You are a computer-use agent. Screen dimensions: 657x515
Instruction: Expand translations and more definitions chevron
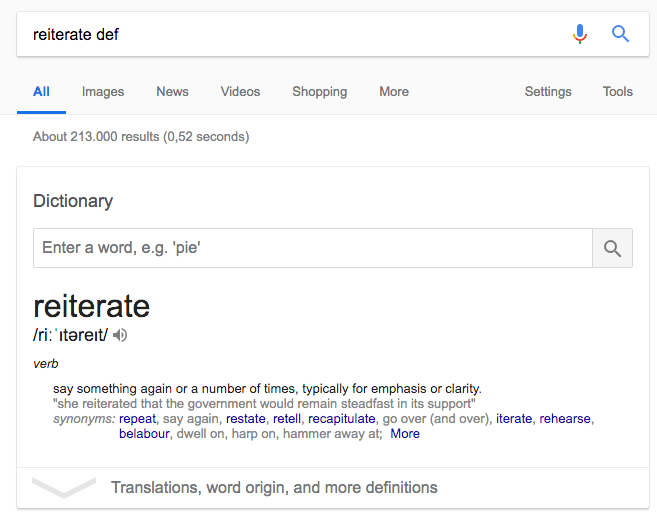(x=64, y=488)
